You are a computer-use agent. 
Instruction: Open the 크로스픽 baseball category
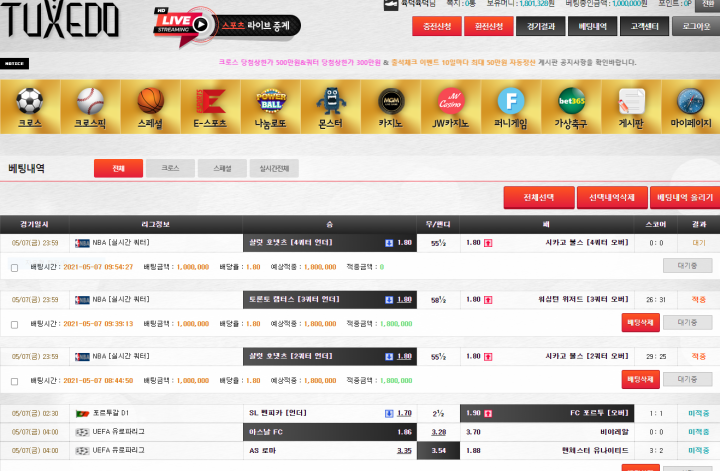click(x=90, y=107)
